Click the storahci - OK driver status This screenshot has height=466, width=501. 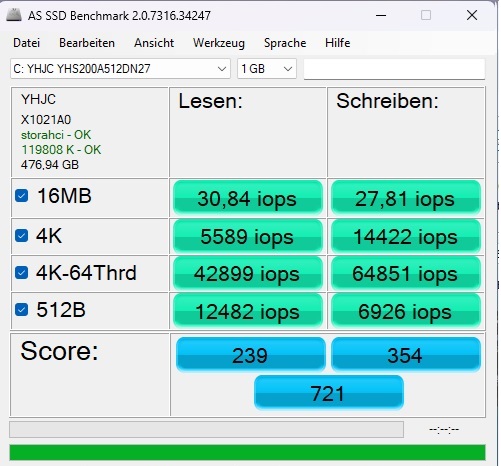[x=56, y=135]
